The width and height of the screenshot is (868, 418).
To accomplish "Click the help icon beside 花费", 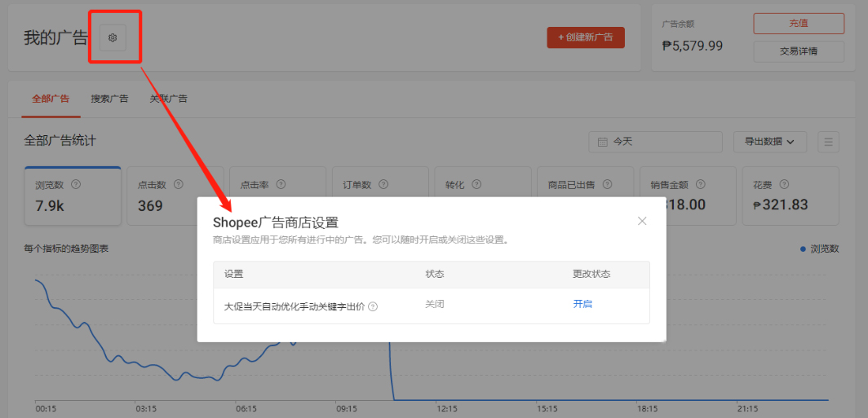I will pos(784,185).
